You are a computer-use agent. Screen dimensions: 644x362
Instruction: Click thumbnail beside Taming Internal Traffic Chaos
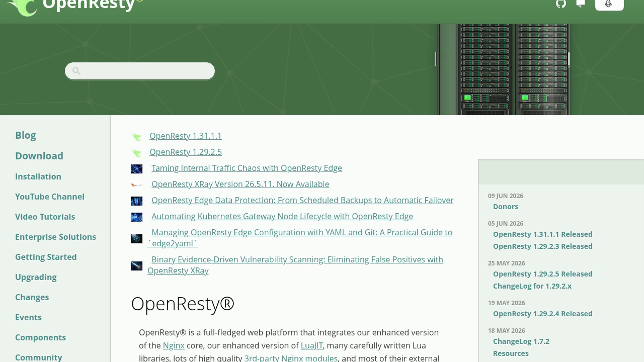point(137,169)
